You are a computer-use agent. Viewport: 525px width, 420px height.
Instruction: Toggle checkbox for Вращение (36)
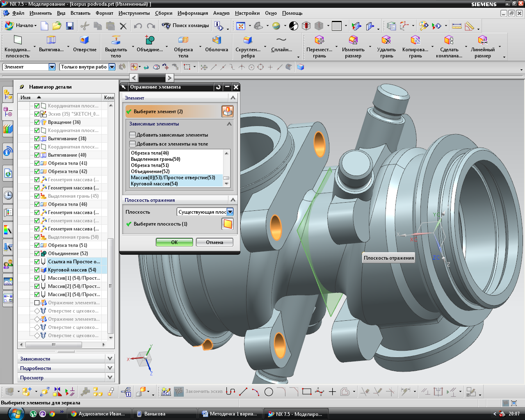coord(37,122)
